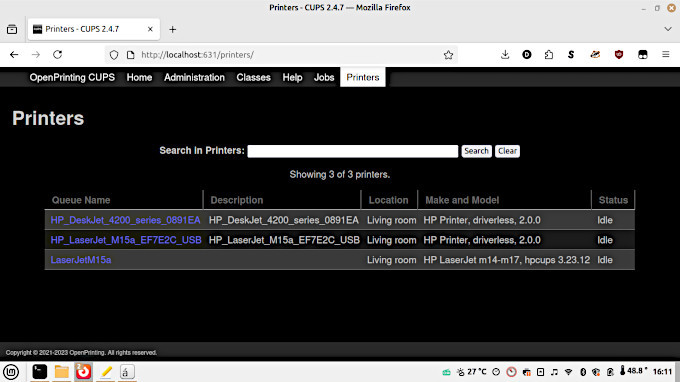Image resolution: width=680 pixels, height=382 pixels.
Task: Open the Bluetooth tray applet
Action: tap(583, 372)
